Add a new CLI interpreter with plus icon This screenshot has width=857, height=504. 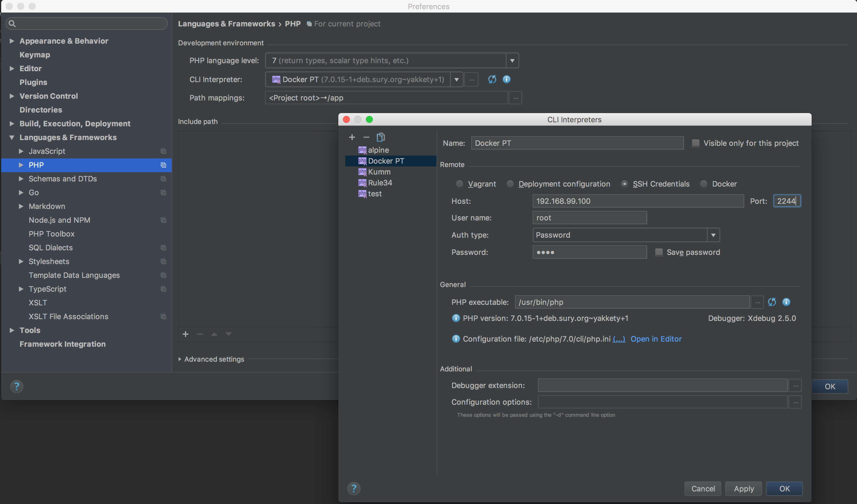tap(352, 137)
